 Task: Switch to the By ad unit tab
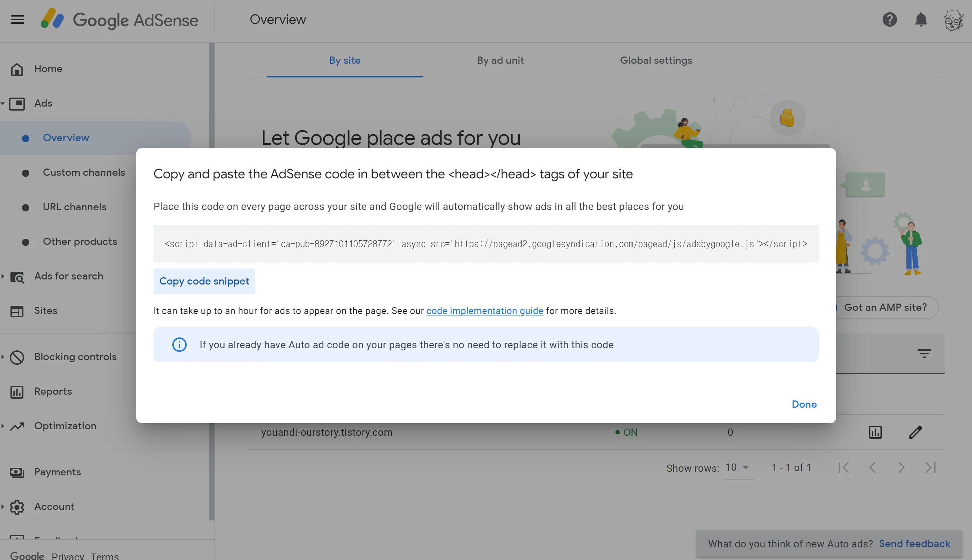(500, 61)
